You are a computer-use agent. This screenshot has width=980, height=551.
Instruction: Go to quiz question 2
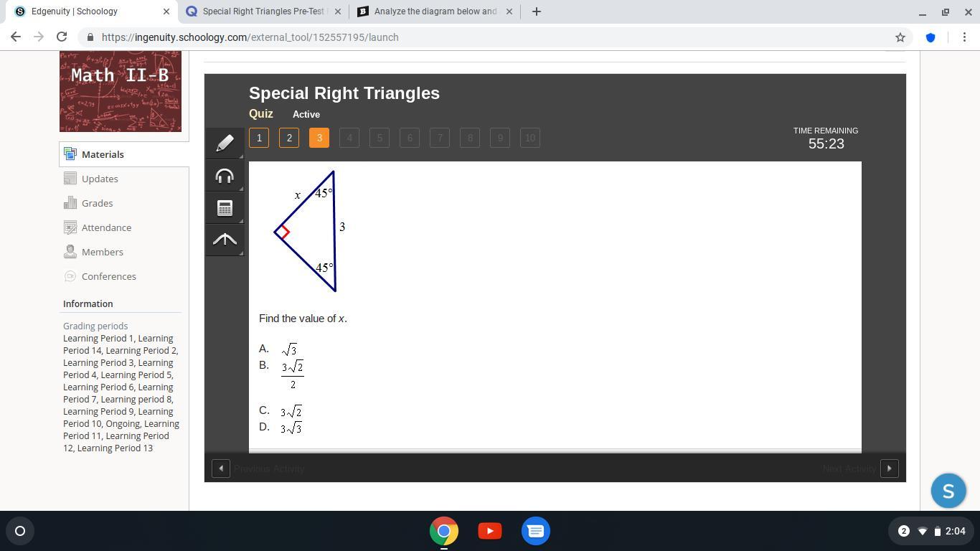pos(289,138)
